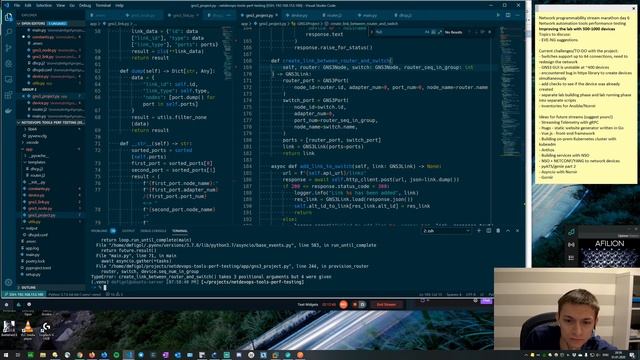Split the editor to the right
The width and height of the screenshot is (640, 360).
508,15
